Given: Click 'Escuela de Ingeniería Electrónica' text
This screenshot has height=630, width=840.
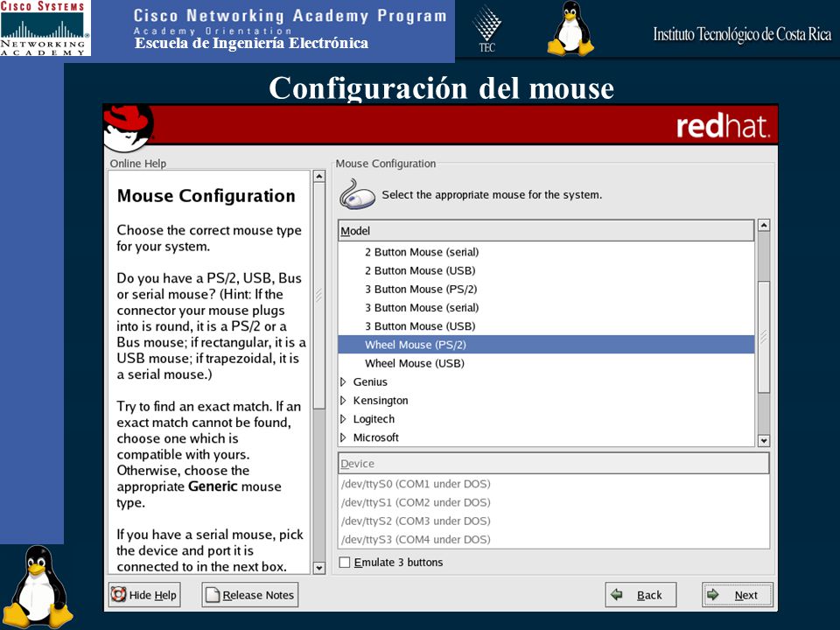Looking at the screenshot, I should [251, 43].
